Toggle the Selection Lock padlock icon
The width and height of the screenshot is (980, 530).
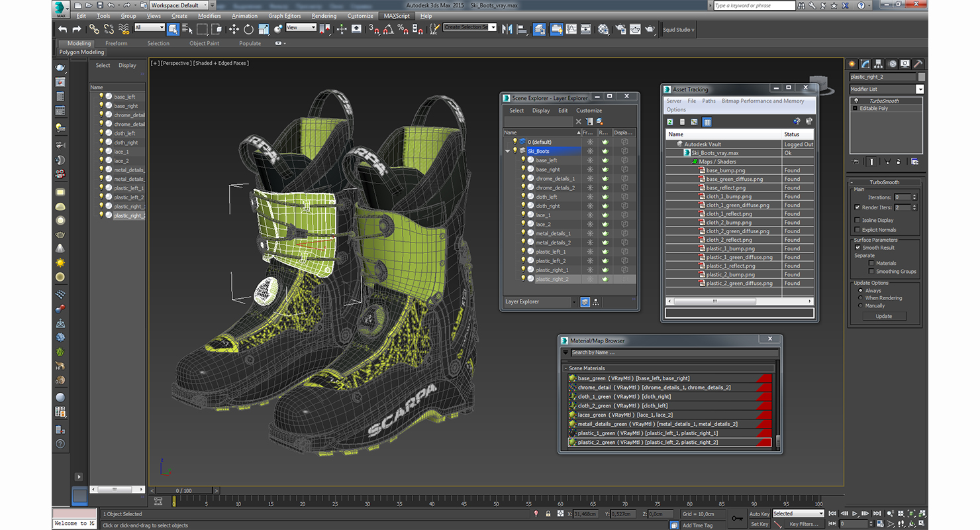tap(548, 513)
